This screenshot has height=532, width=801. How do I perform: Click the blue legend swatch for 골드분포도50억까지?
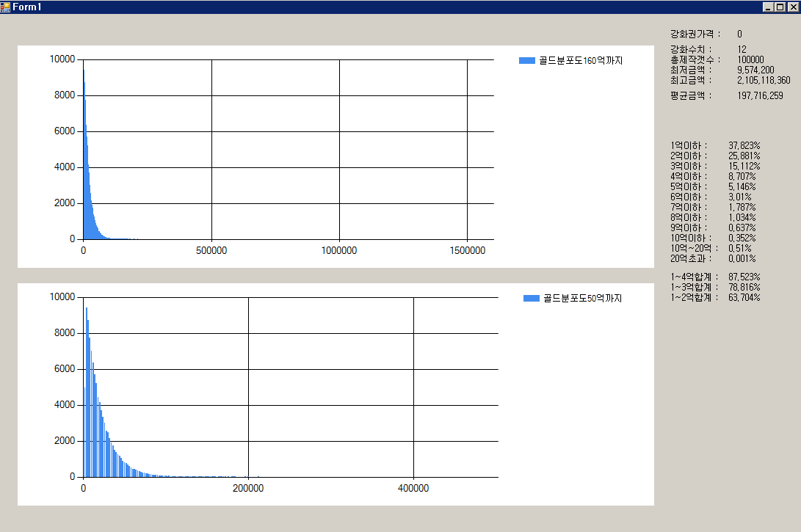coord(532,298)
